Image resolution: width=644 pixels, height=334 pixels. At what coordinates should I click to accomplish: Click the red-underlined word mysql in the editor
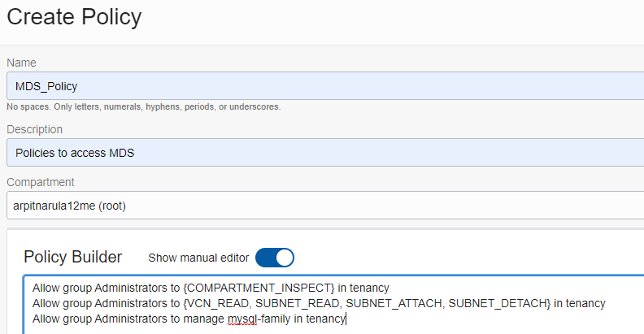(242, 319)
